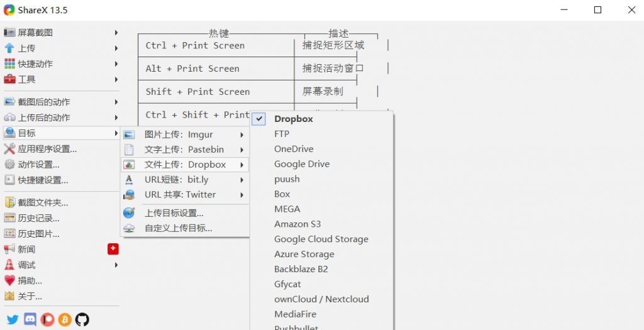Open the GitHub icon link
Screen dimensions: 644x330
82,319
